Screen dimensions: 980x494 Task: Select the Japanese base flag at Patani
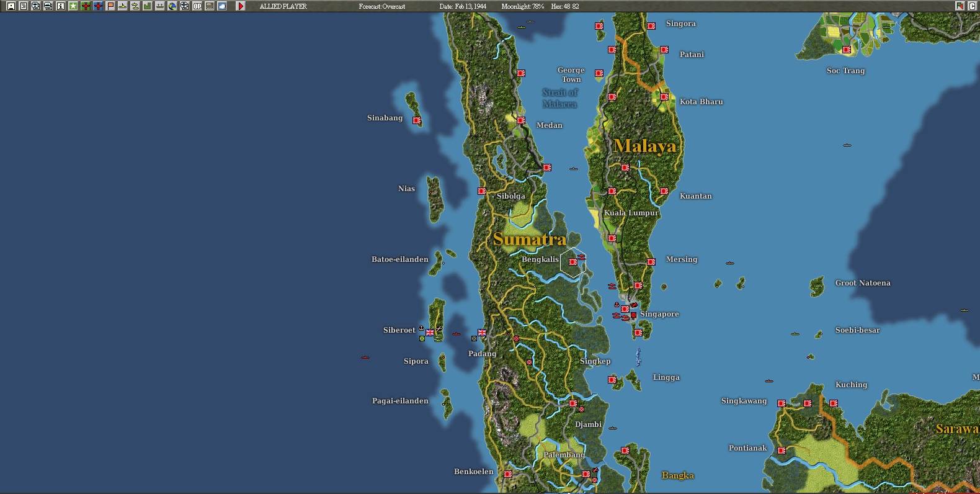click(664, 50)
